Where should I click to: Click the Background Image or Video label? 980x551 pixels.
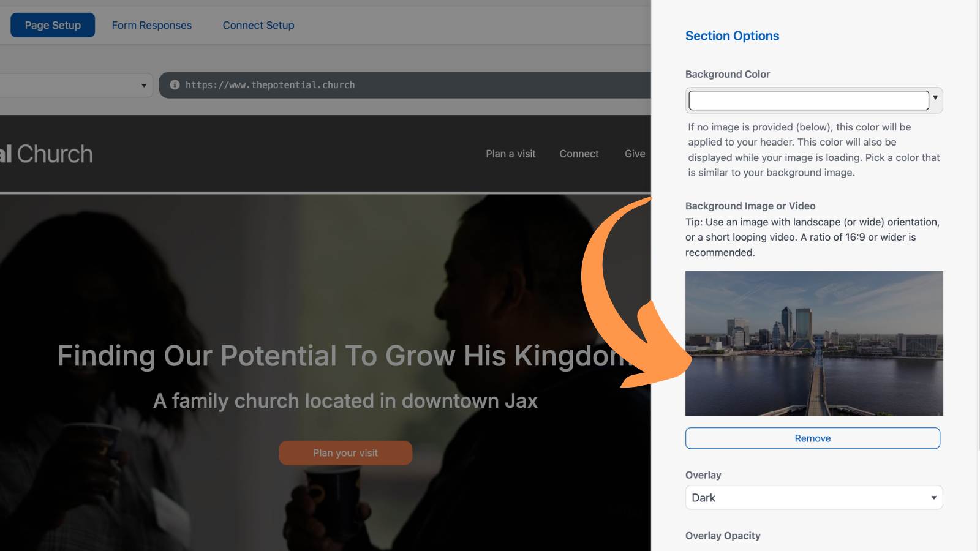tap(750, 206)
